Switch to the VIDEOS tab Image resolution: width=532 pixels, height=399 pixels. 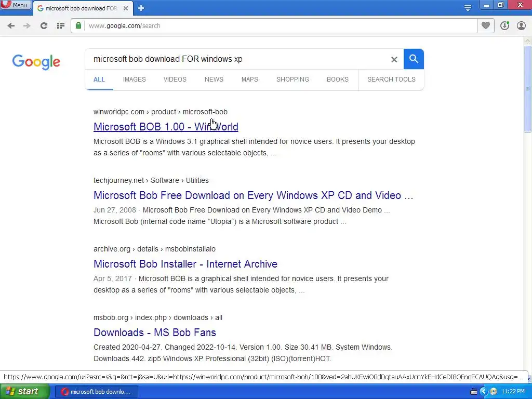[x=175, y=79]
